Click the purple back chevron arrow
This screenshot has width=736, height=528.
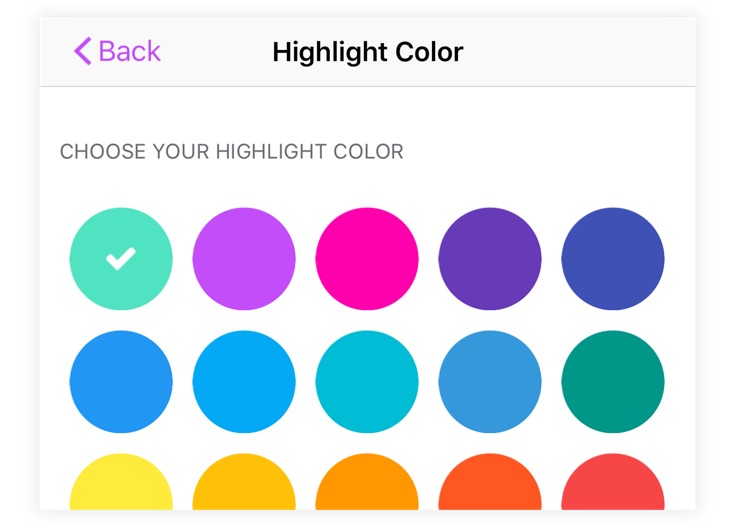pos(83,51)
